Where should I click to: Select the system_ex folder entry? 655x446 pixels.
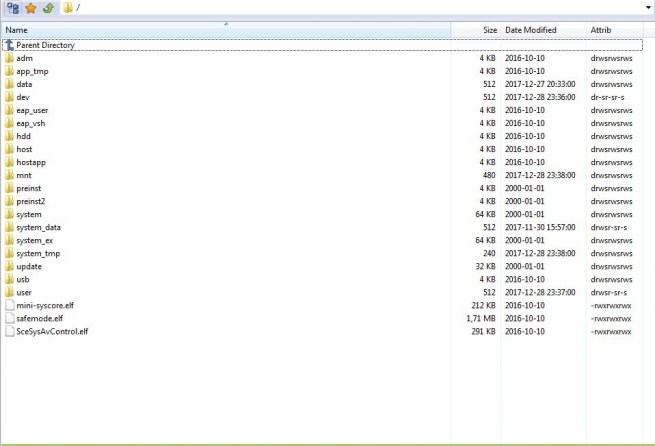pos(34,240)
